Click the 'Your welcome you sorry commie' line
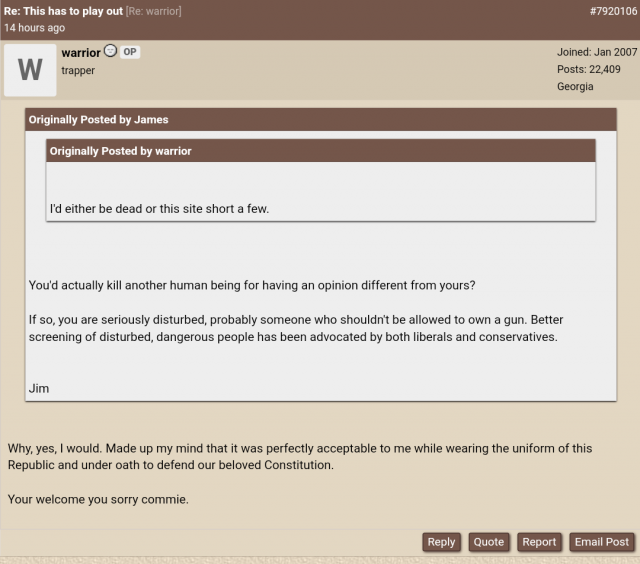Screen dimensions: 640x564 [98, 499]
